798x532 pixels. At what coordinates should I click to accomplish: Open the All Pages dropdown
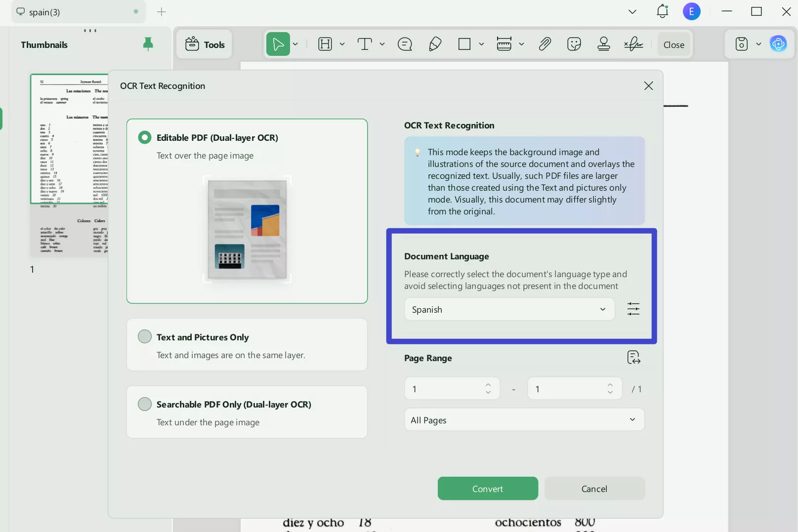(x=524, y=419)
